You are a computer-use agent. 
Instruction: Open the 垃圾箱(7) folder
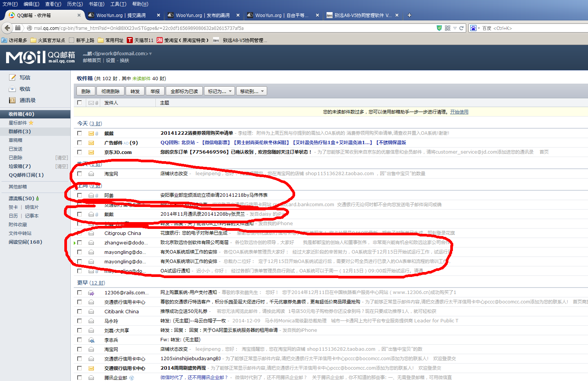(x=20, y=166)
